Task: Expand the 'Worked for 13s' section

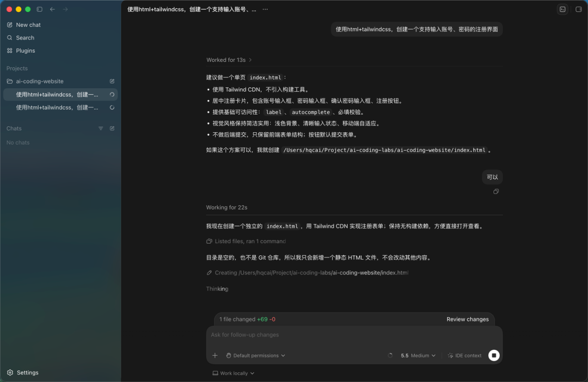Action: point(229,60)
